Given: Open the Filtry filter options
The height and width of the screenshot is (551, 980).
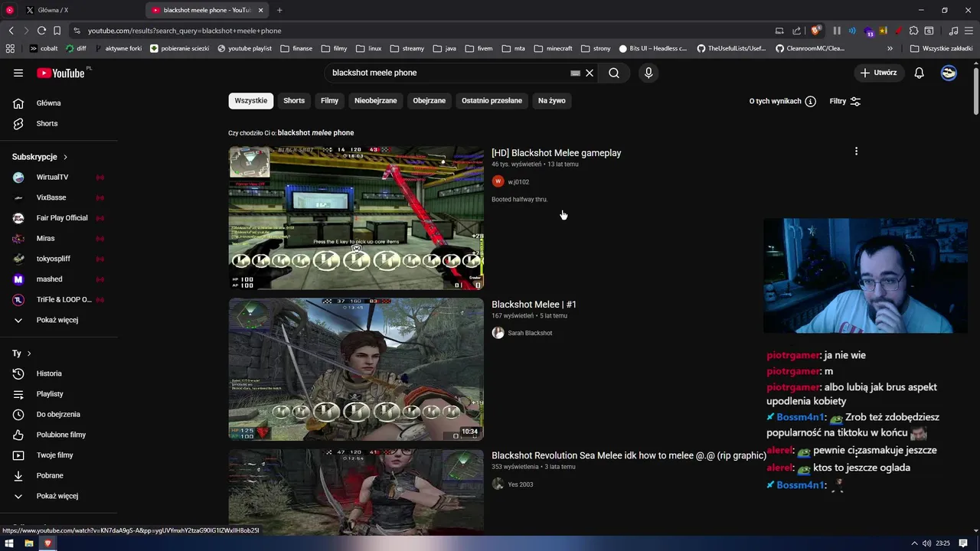Looking at the screenshot, I should [845, 101].
